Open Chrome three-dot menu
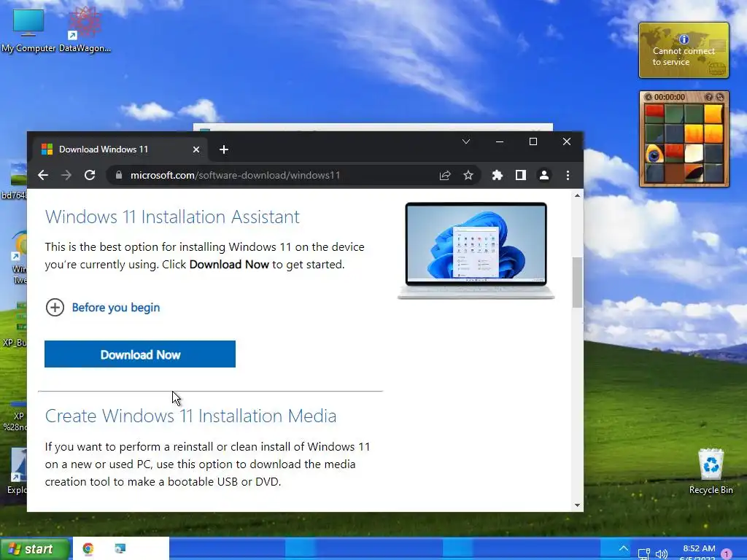 click(568, 175)
